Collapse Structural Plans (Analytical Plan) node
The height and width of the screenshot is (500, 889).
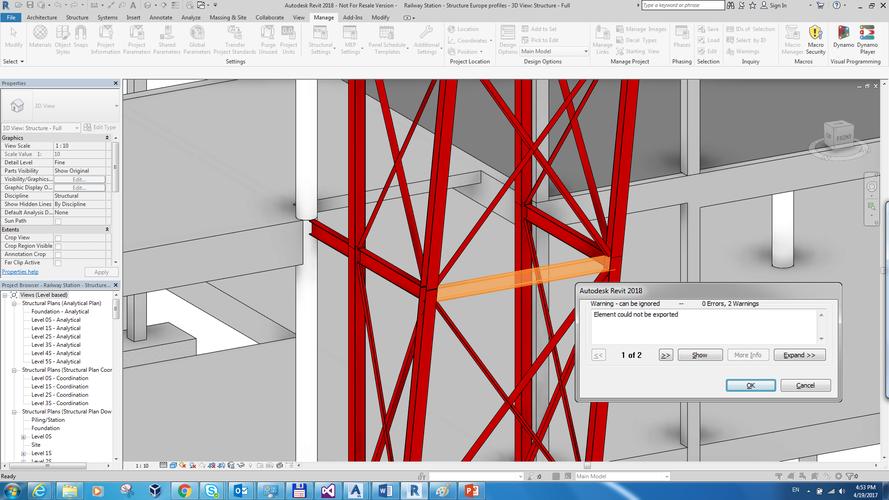click(x=14, y=303)
